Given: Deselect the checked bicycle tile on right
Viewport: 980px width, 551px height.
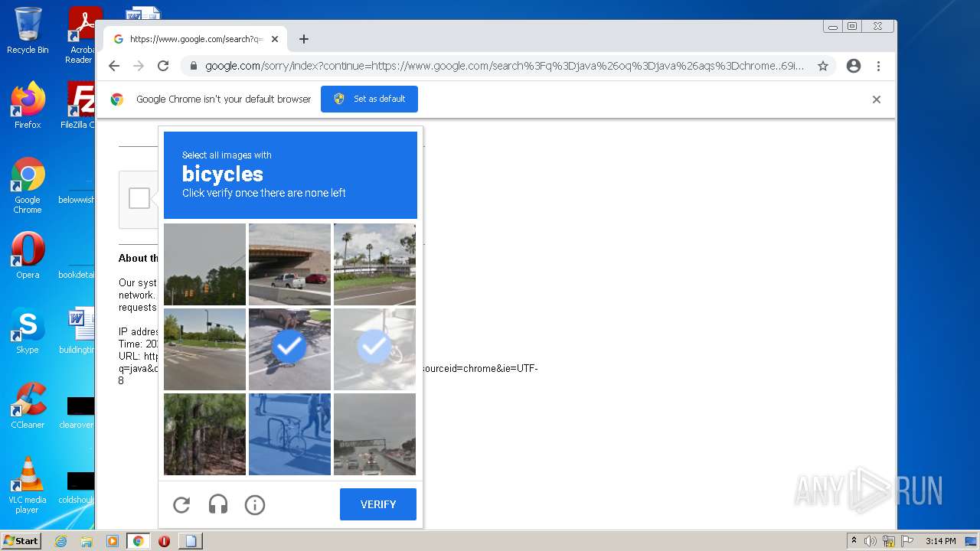Looking at the screenshot, I should pyautogui.click(x=374, y=349).
